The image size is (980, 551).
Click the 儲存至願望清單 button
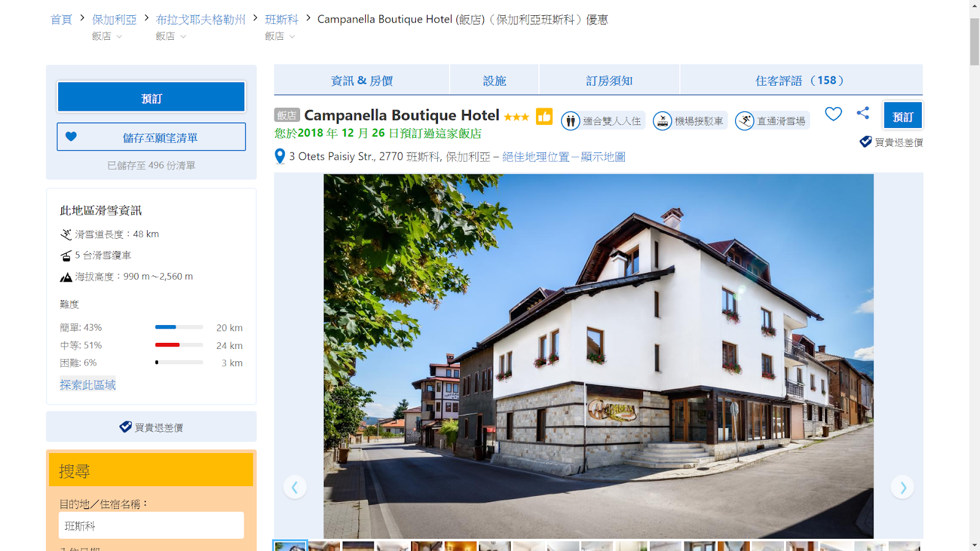[151, 137]
